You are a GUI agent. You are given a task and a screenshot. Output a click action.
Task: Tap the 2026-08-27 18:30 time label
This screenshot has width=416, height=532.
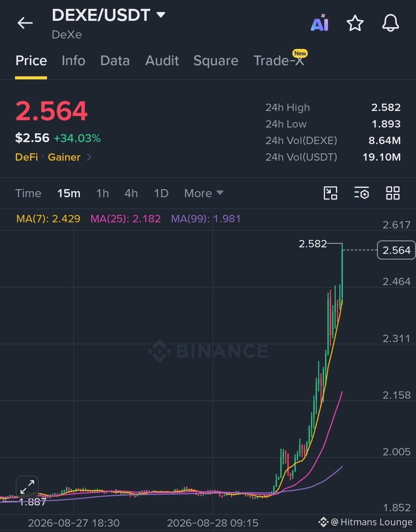tap(74, 523)
